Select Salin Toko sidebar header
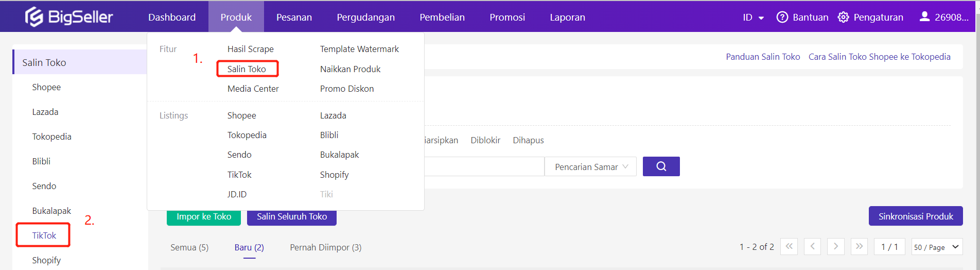The image size is (980, 270). (x=80, y=62)
